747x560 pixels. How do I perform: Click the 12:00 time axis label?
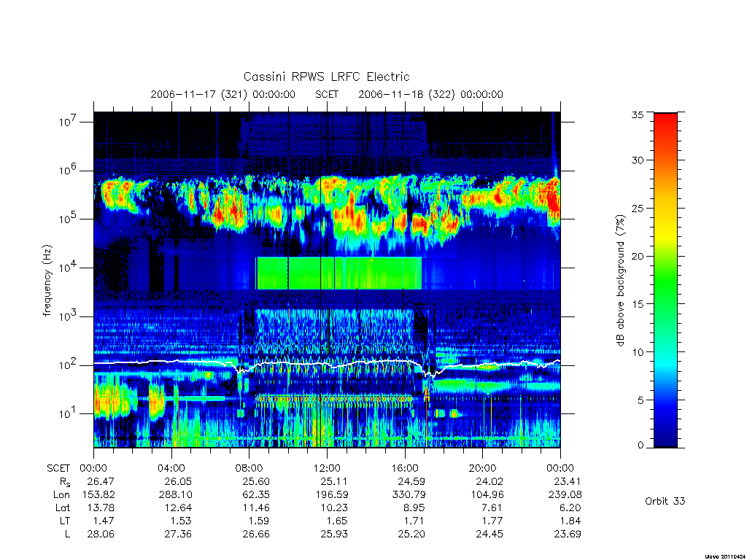327,468
